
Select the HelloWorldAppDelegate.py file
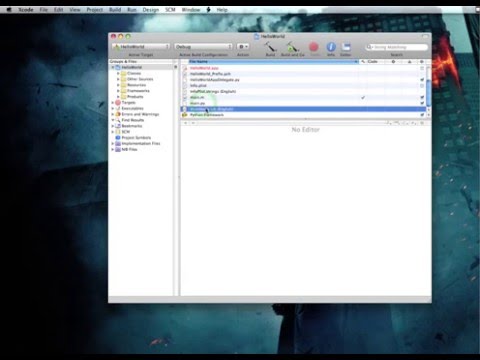215,80
